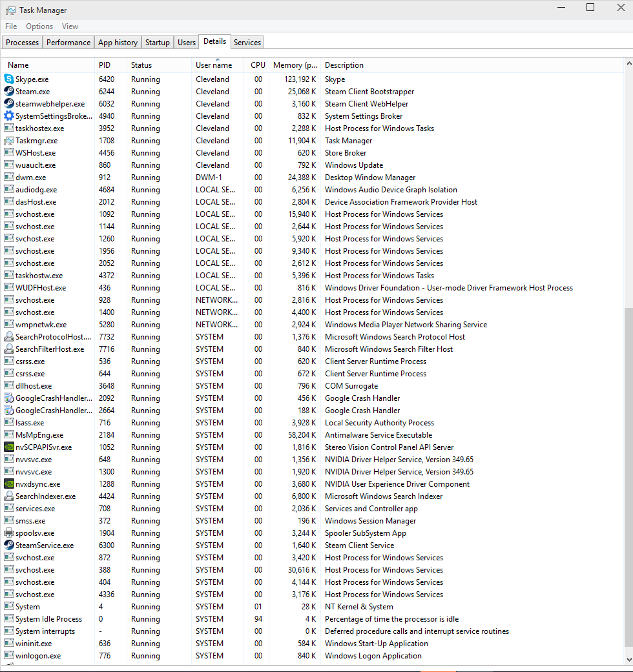Sort by the Status column header

159,65
